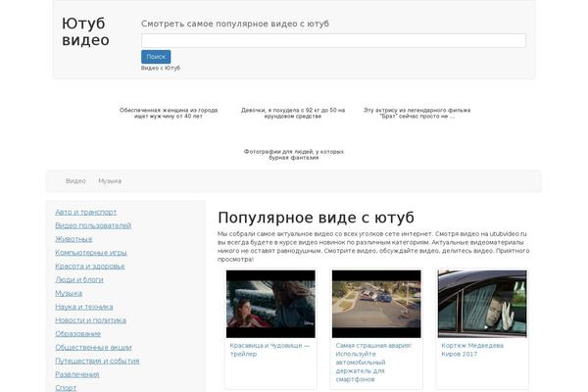This screenshot has height=392, width=588.
Task: Click the blue 'Поиск' search button
Action: pos(156,57)
